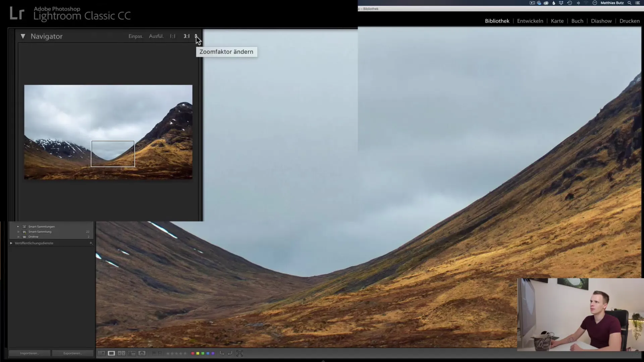Set flag as rejected in toolbar
This screenshot has width=644, height=362.
160,353
